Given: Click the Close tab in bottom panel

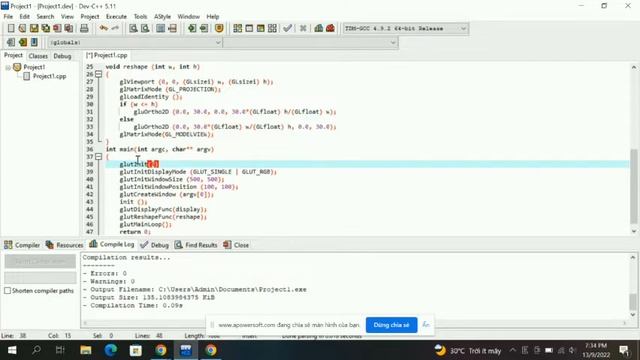Looking at the screenshot, I should (x=236, y=245).
